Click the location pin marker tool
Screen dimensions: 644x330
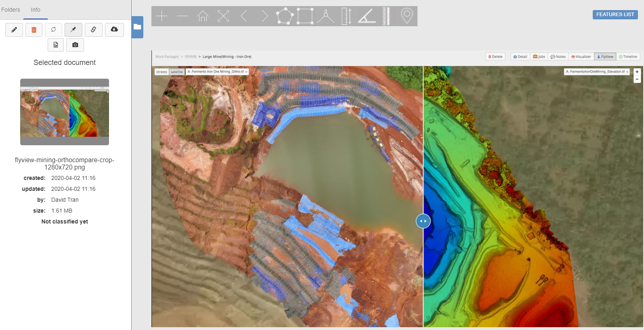[x=407, y=16]
